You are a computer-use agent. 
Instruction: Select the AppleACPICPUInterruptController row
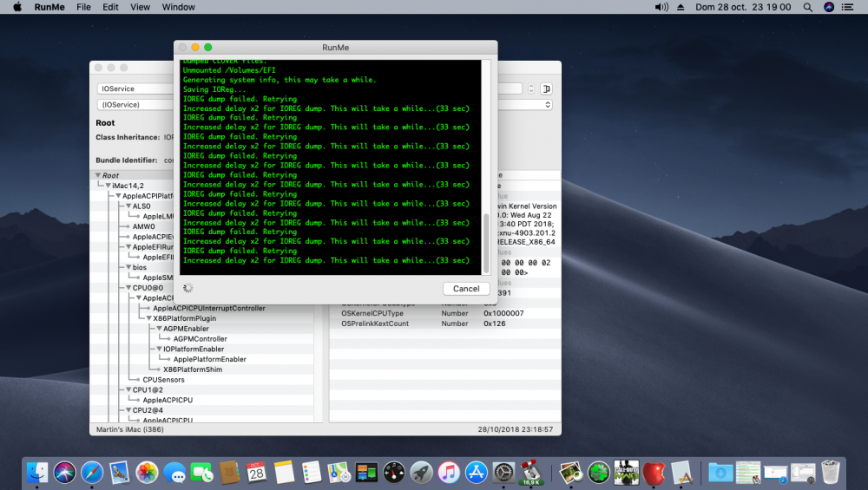(x=209, y=308)
